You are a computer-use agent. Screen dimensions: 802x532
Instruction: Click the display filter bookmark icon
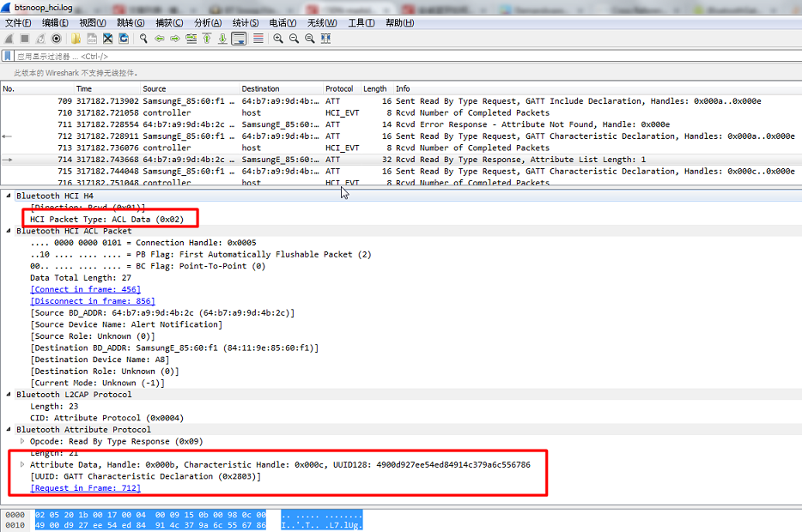(8, 56)
